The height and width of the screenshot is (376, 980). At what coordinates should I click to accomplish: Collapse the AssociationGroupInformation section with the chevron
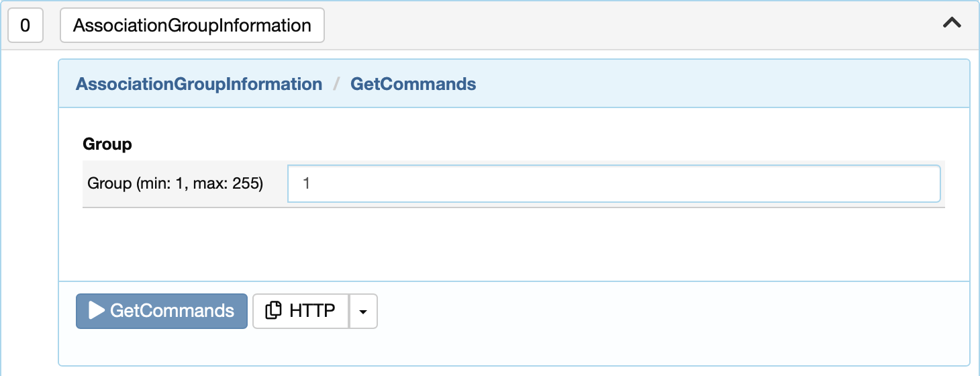point(952,23)
